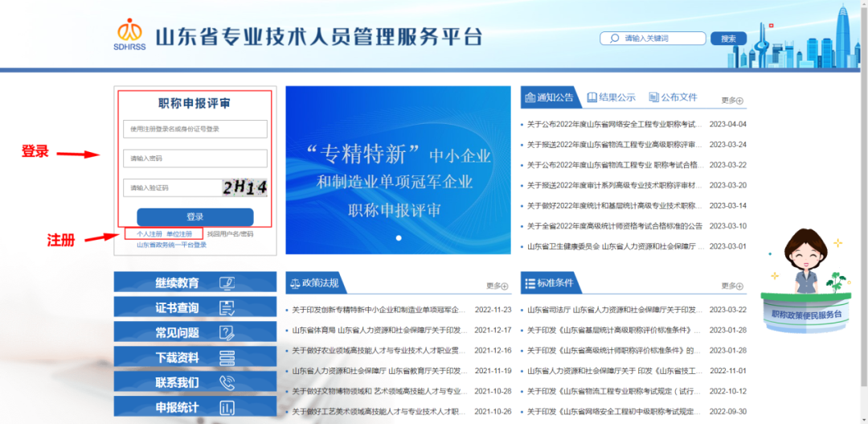Switch to the 结果公示 tab
Image resolution: width=868 pixels, height=424 pixels.
(611, 97)
